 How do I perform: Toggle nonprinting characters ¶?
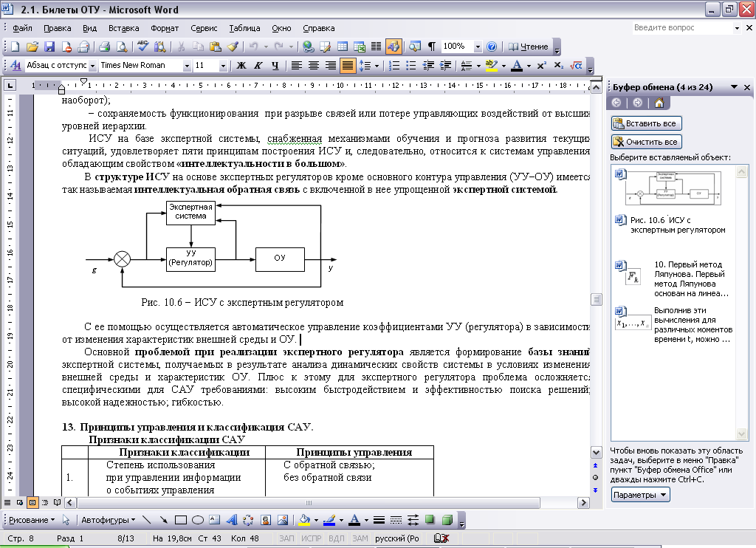(x=432, y=47)
